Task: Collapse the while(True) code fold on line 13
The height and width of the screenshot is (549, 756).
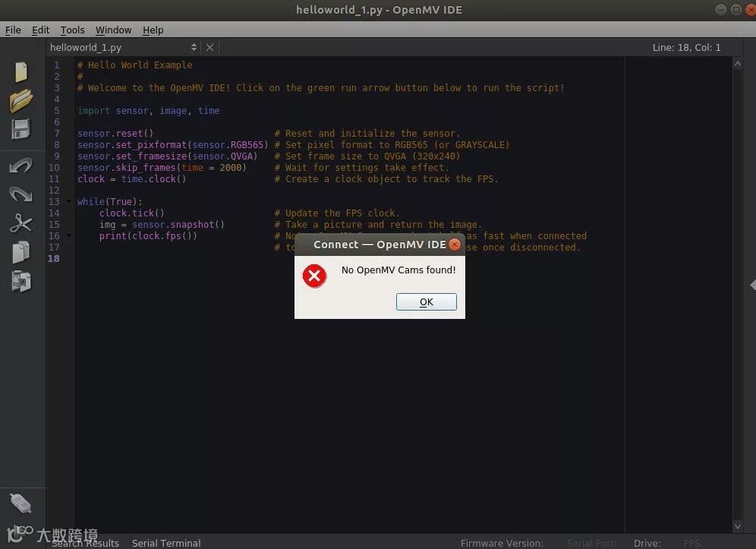Action: (x=68, y=201)
